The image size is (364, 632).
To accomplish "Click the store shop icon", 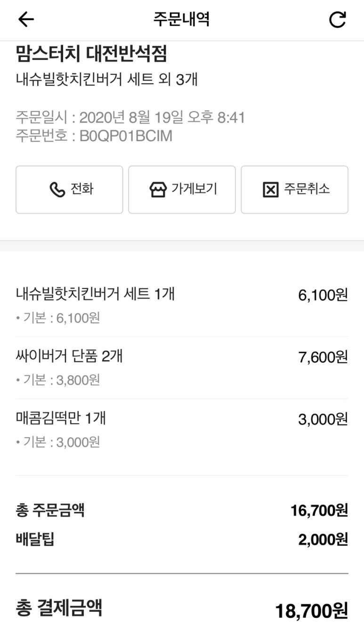I will [158, 190].
